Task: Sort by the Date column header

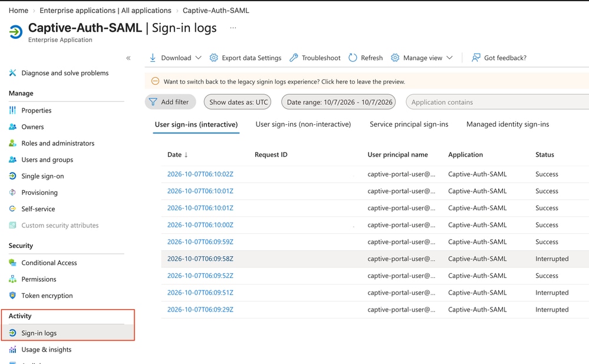Action: point(177,154)
